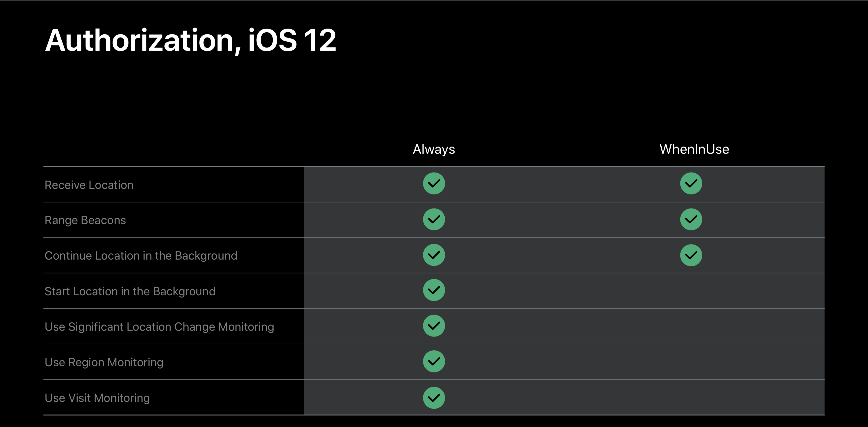The height and width of the screenshot is (427, 868).
Task: Click Always checkmark for Significant Location Change Monitoring
Action: tap(434, 326)
